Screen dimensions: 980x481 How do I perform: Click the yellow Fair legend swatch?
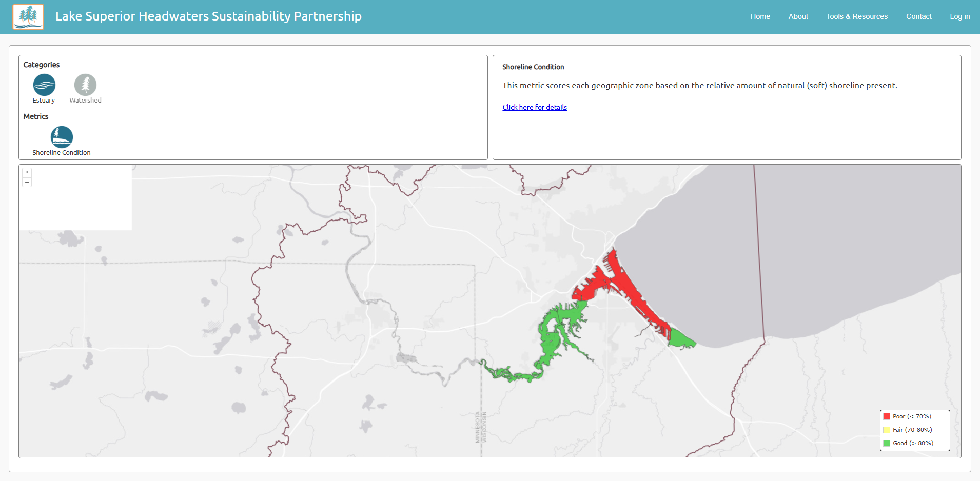[887, 430]
